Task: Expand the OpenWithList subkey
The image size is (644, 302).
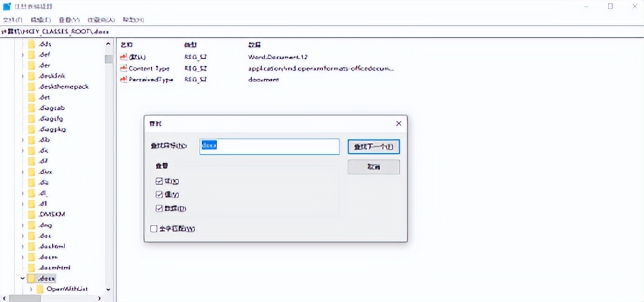Action: (x=31, y=289)
